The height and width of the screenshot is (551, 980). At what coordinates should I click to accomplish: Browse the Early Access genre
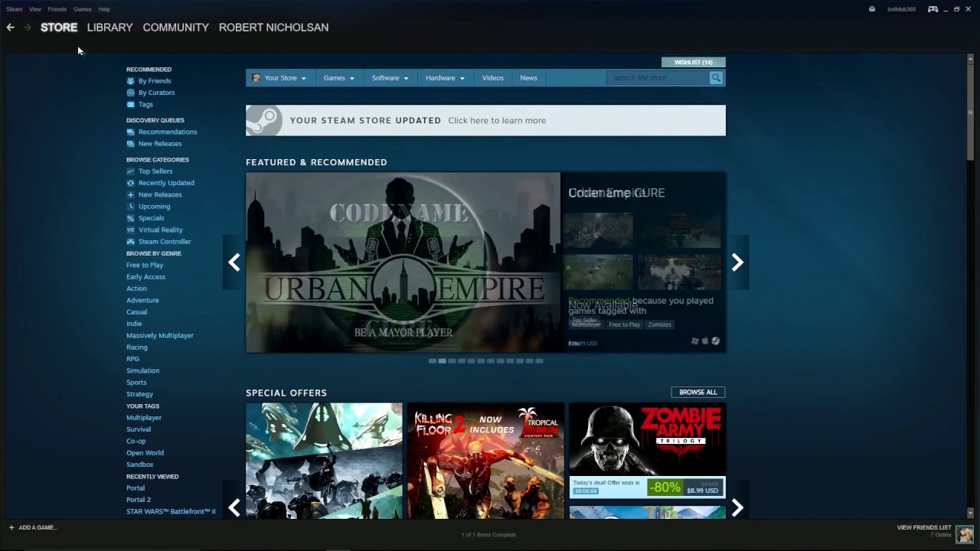(145, 277)
